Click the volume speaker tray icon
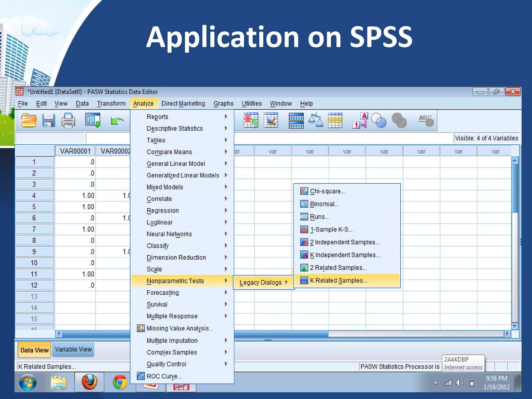Screen dimensions: 532x399 pyautogui.click(x=459, y=382)
